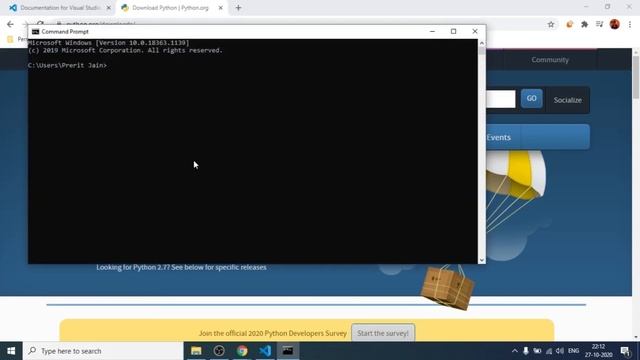
Task: Close the Documentation for Visual Studio tab
Action: [109, 8]
